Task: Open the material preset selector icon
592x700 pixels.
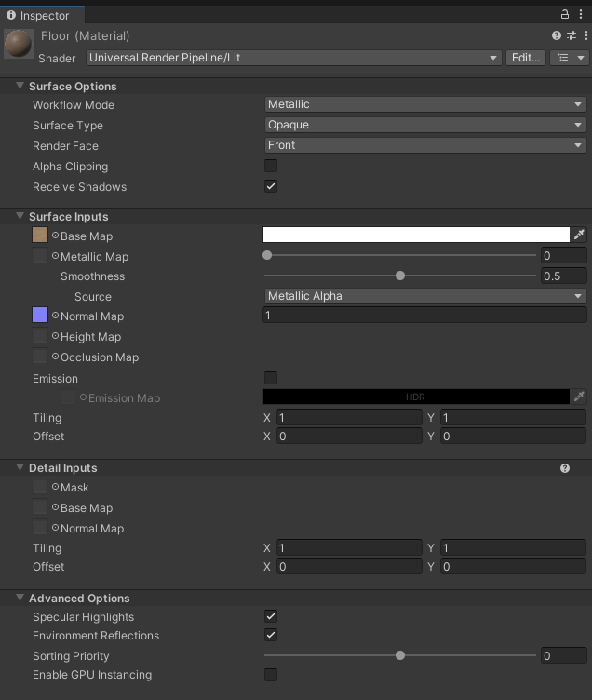Action: [x=572, y=35]
